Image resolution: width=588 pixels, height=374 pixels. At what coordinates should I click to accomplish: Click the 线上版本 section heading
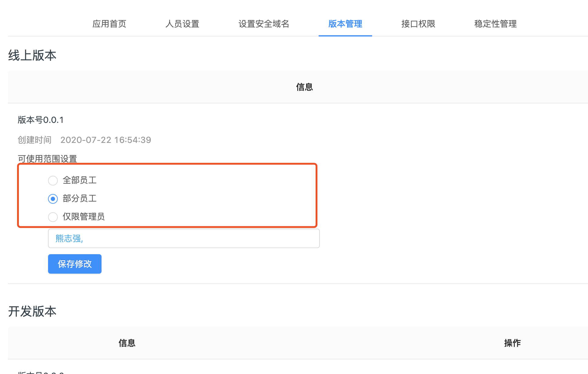point(32,55)
